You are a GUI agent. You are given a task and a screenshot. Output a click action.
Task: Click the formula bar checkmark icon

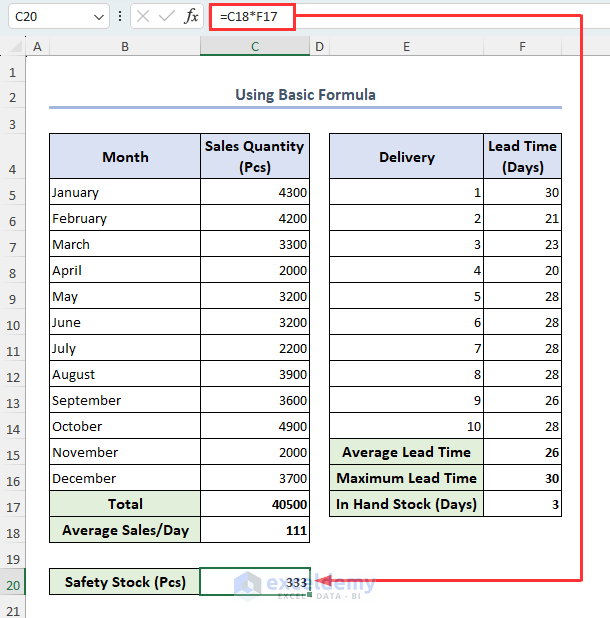[x=166, y=17]
